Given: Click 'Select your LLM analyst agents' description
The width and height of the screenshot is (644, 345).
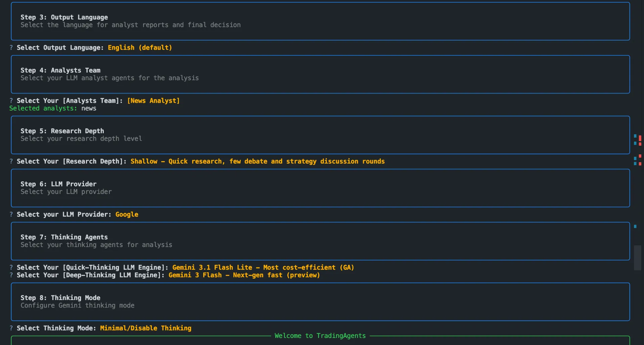Looking at the screenshot, I should point(110,78).
